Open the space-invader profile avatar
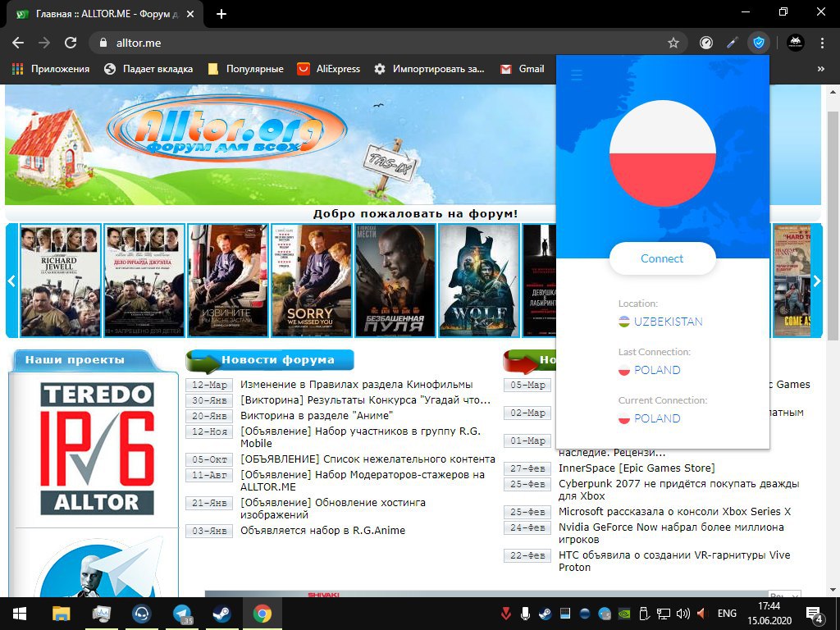Screen dimensions: 840x630 796,43
